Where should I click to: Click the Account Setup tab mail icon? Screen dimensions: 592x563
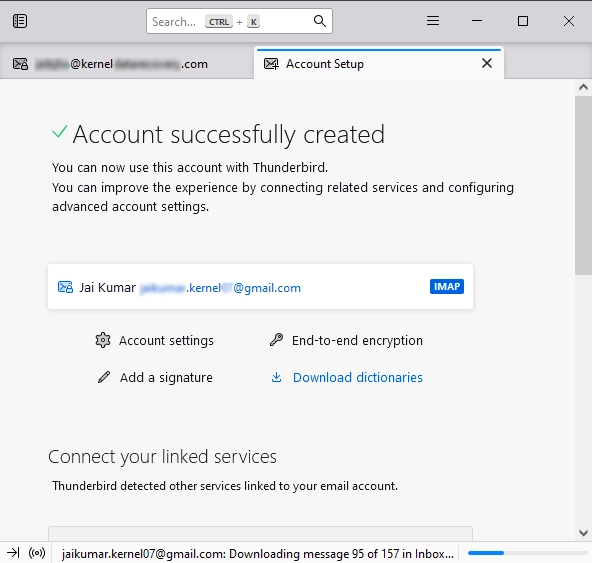[271, 64]
